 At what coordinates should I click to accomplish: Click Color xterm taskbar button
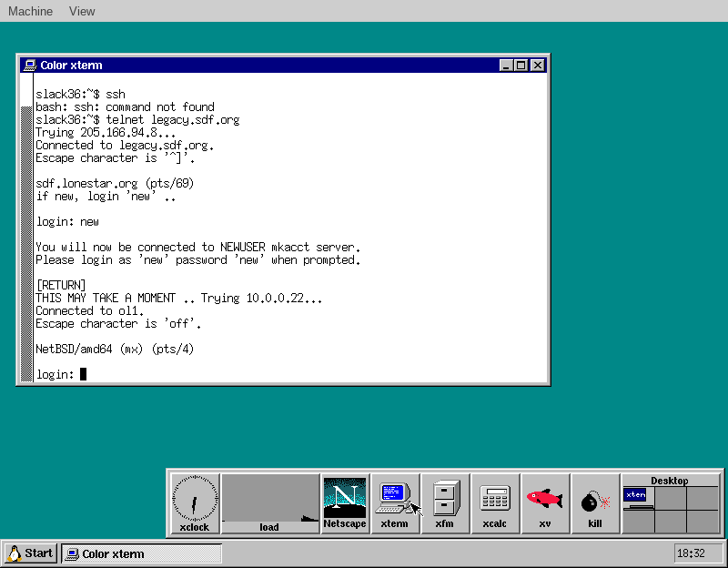point(141,553)
